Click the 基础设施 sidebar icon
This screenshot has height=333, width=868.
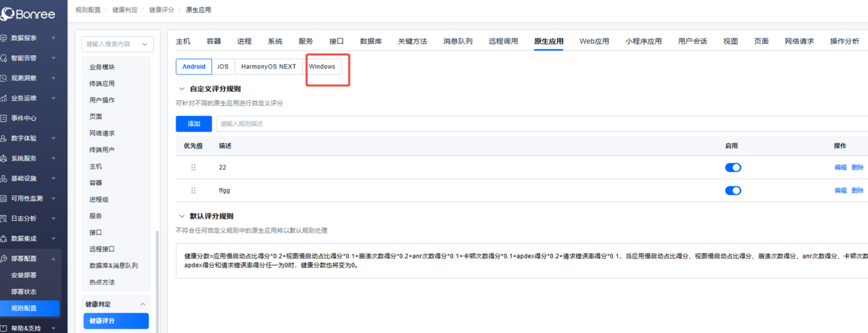[4, 179]
